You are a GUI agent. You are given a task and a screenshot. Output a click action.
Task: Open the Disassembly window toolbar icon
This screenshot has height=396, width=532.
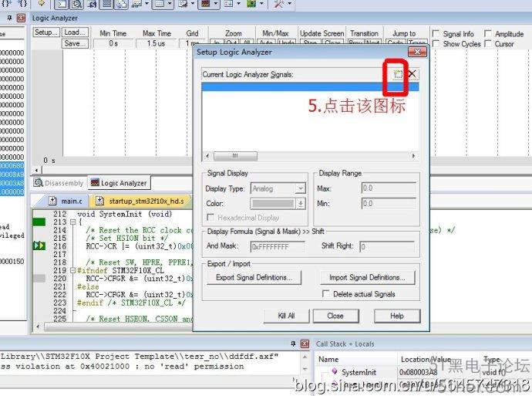point(77,4)
